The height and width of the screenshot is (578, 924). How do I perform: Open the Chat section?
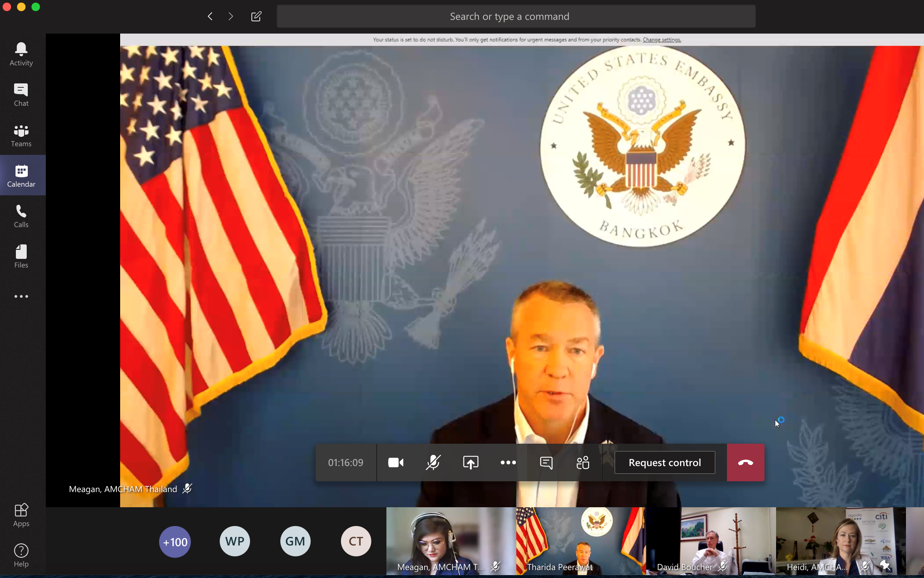point(21,95)
